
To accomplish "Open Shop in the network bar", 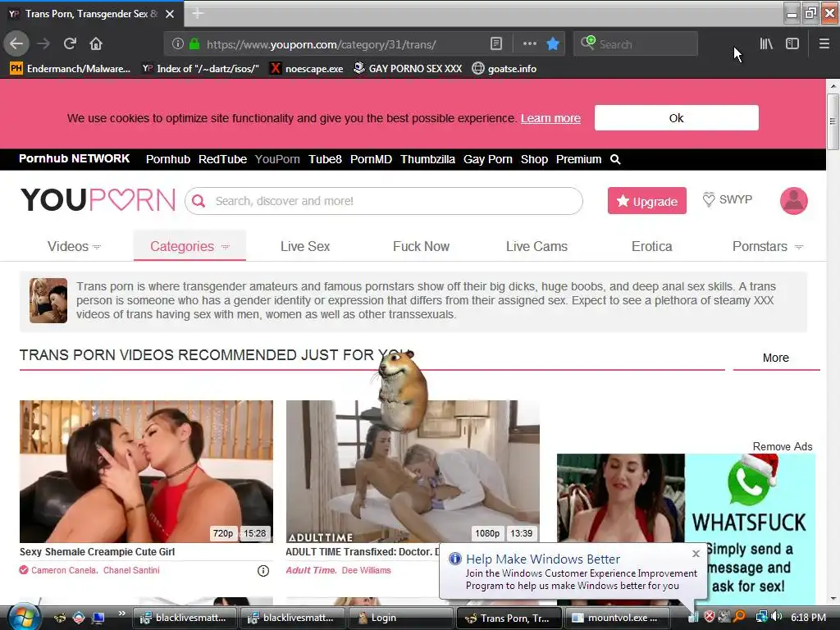I will coord(534,159).
